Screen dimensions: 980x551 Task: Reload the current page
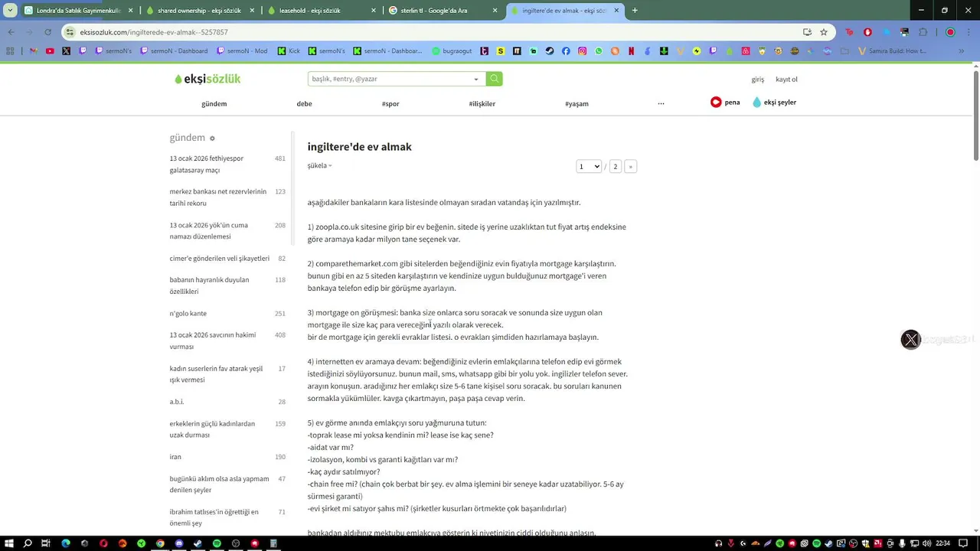[47, 32]
